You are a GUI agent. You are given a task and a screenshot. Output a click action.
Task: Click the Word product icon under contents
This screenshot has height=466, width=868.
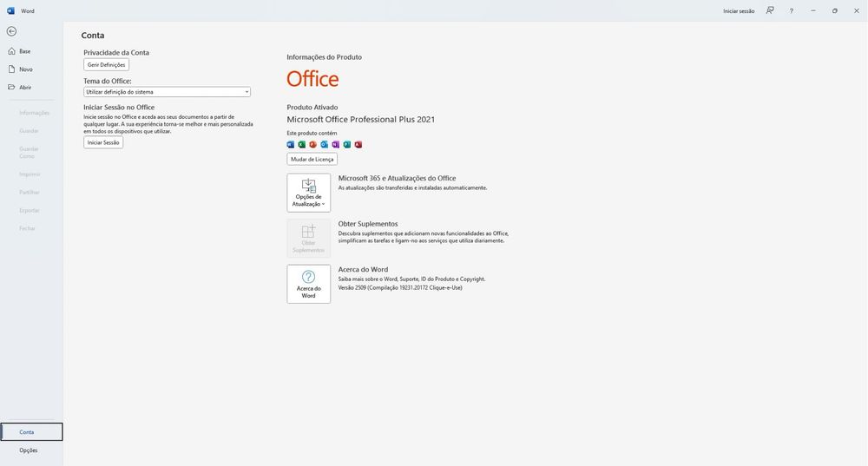click(x=291, y=144)
